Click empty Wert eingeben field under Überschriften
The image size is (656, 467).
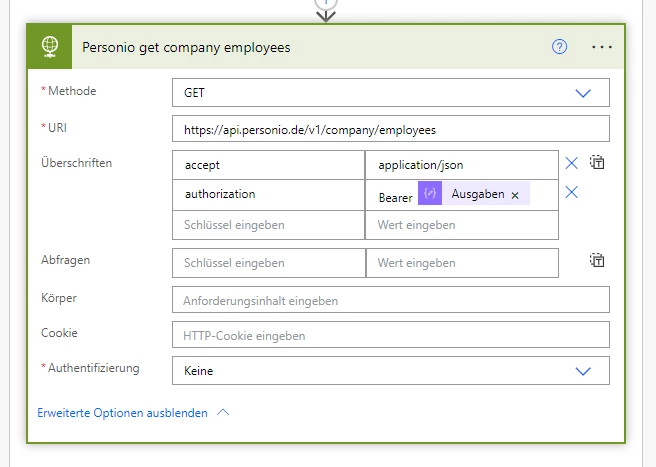[x=462, y=225]
